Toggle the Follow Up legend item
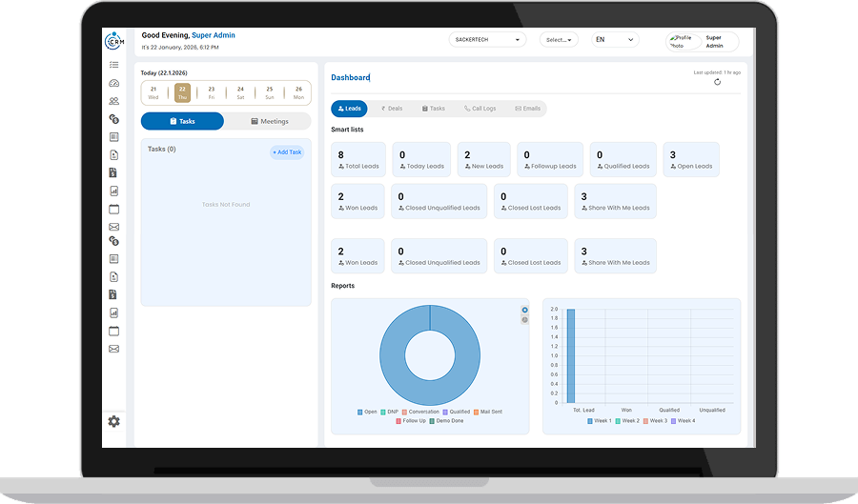 pos(411,421)
